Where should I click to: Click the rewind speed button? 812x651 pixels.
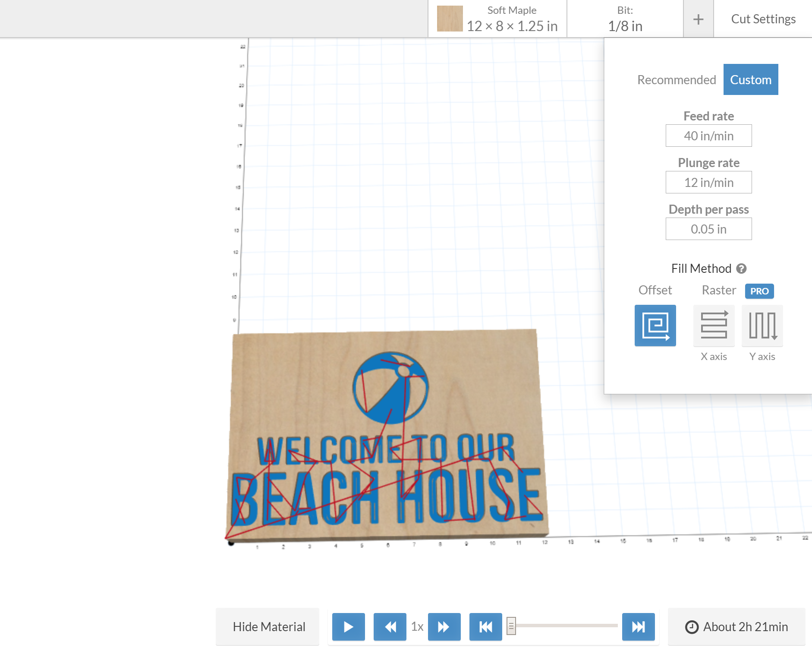tap(390, 626)
